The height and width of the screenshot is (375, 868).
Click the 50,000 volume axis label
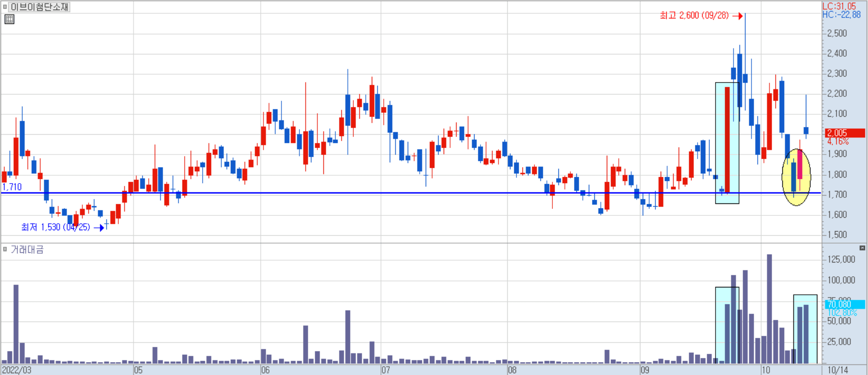point(839,321)
